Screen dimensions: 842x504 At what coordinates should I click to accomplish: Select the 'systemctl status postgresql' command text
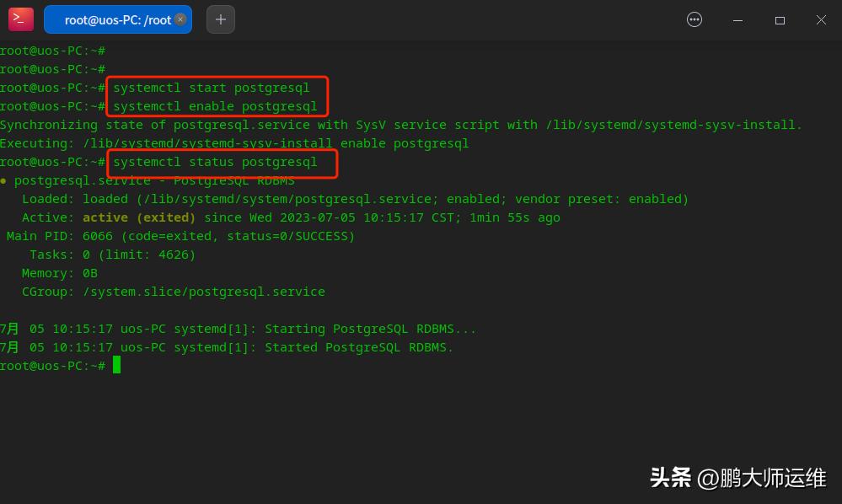point(216,161)
